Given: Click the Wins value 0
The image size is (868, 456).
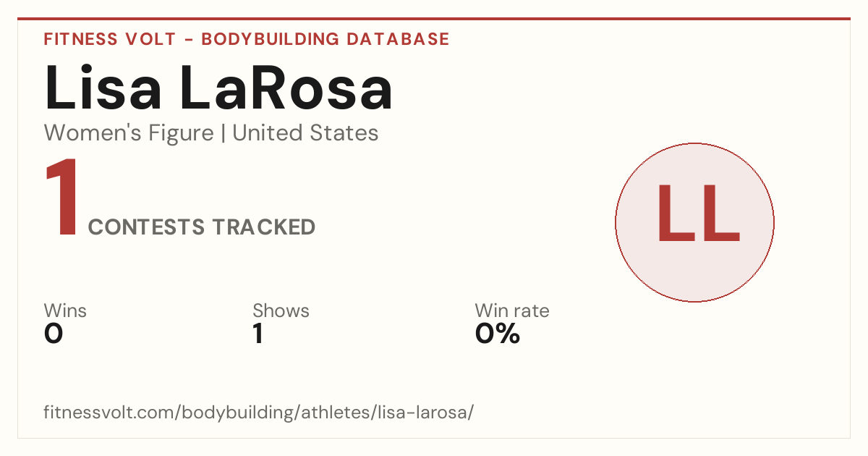Looking at the screenshot, I should [54, 334].
